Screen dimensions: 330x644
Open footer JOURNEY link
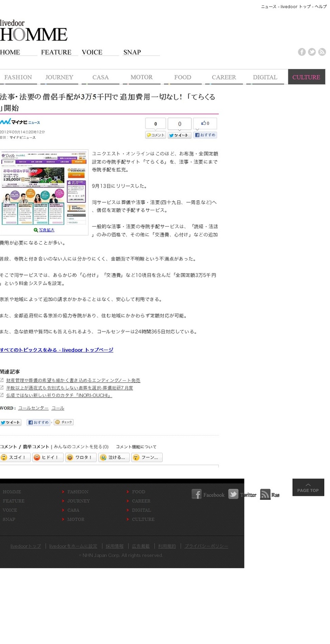tap(79, 501)
